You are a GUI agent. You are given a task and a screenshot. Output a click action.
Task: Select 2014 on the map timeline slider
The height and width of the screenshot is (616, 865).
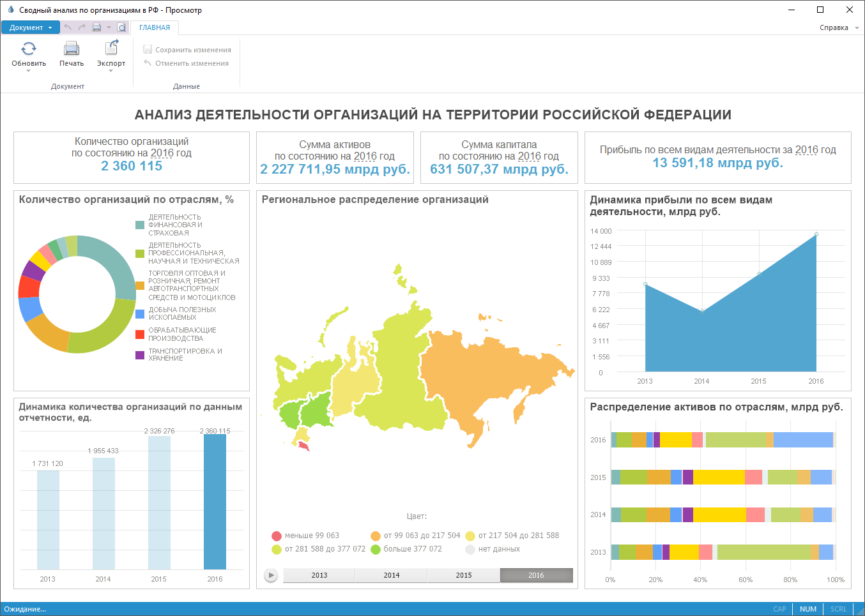pos(392,575)
